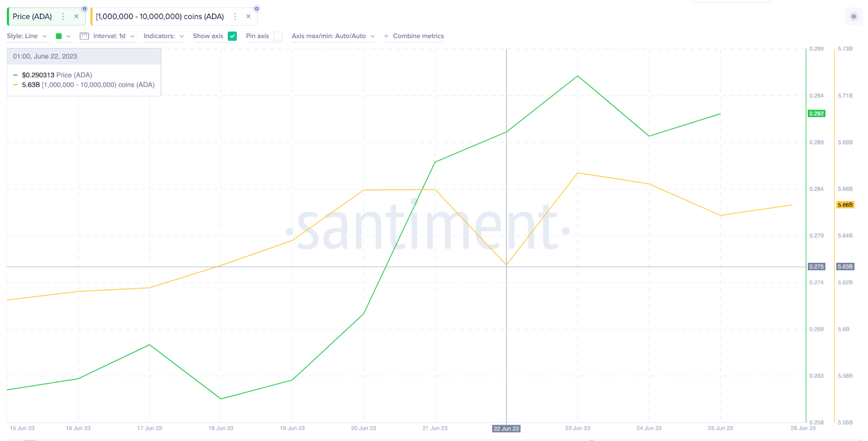Remove the Price (ADA) metric

[x=76, y=17]
